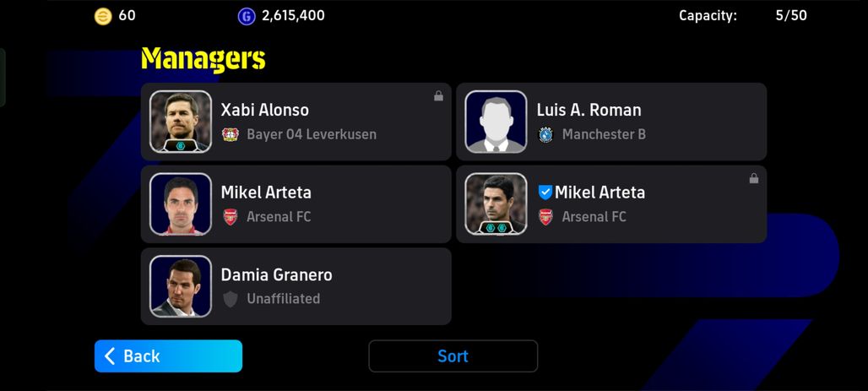868x391 pixels.
Task: Click the Arsenal crest on the verified Arteta card
Action: [x=545, y=216]
